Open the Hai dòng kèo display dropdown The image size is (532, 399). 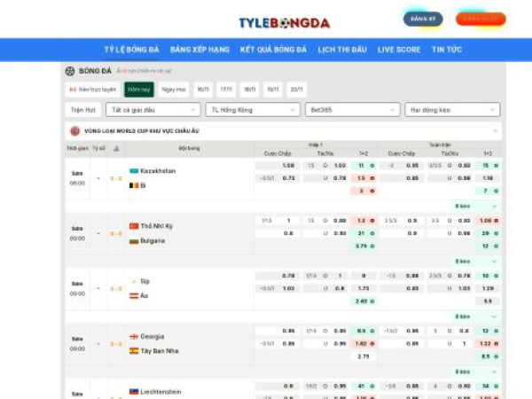(x=452, y=110)
